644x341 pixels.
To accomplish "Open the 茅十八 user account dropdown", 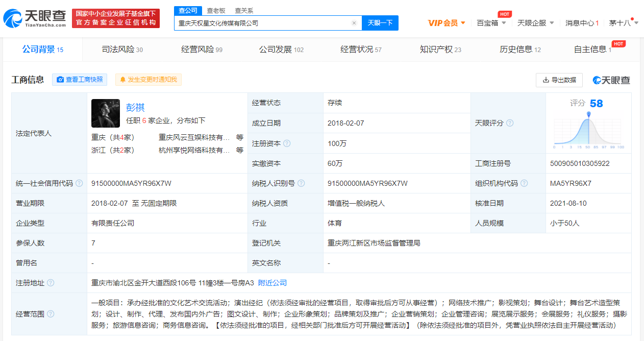I will (624, 23).
